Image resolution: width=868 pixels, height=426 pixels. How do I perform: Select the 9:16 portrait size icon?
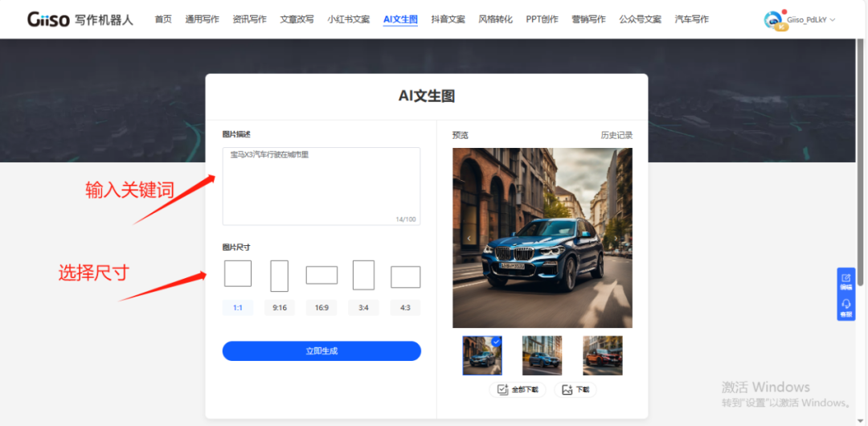pos(279,275)
